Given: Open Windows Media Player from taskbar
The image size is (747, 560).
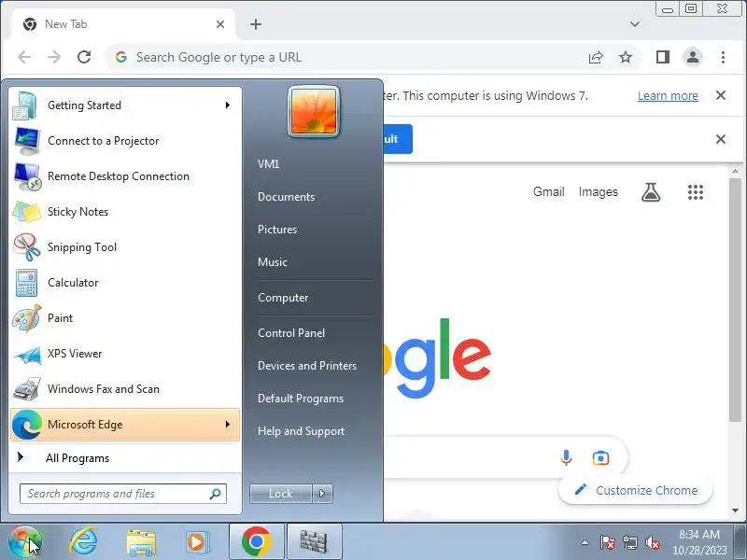Looking at the screenshot, I should [196, 542].
